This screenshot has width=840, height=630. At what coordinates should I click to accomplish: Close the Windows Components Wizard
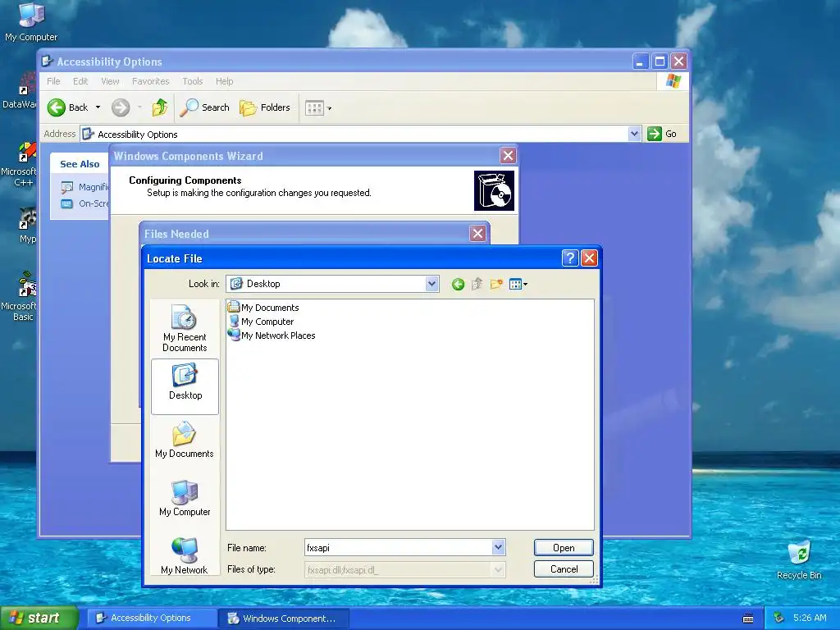pyautogui.click(x=508, y=156)
